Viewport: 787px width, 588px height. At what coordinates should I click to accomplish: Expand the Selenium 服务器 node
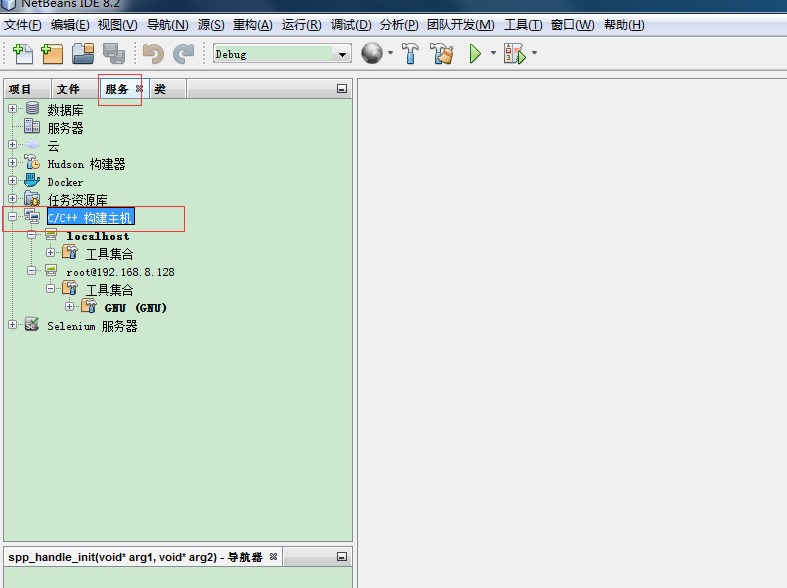13,325
